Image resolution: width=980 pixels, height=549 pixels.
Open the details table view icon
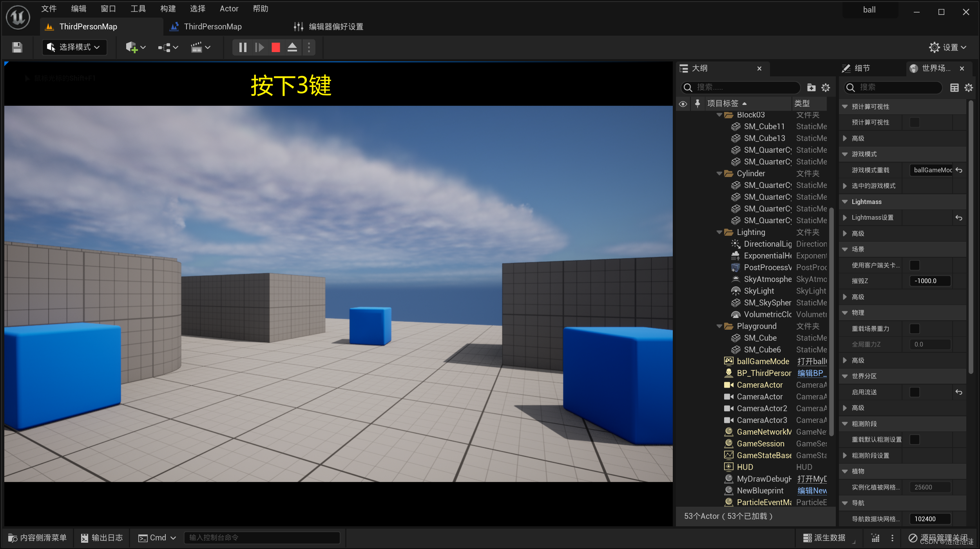[x=955, y=87]
